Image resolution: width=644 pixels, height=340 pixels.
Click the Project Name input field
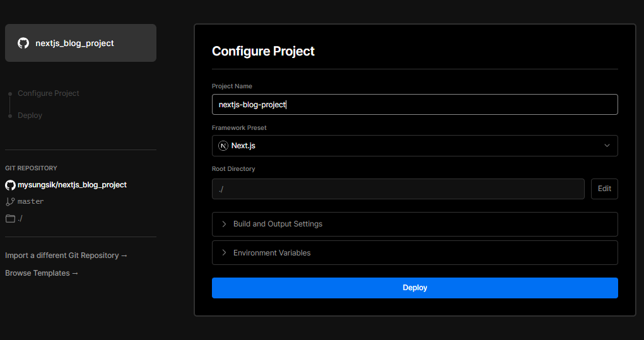point(415,105)
